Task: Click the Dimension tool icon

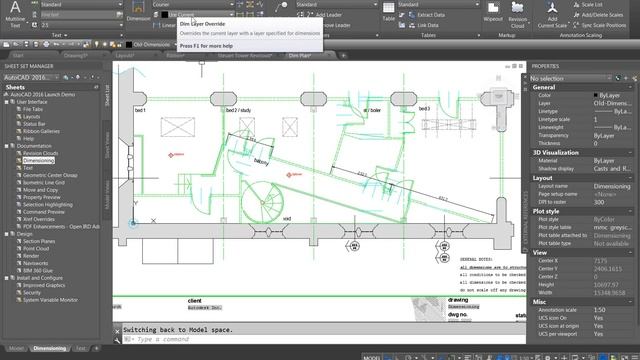Action: [x=138, y=10]
